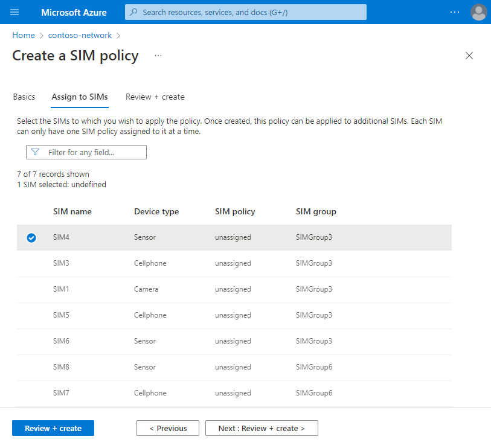Click the blue Review + create button
Screen dimensions: 491x448
coord(53,428)
